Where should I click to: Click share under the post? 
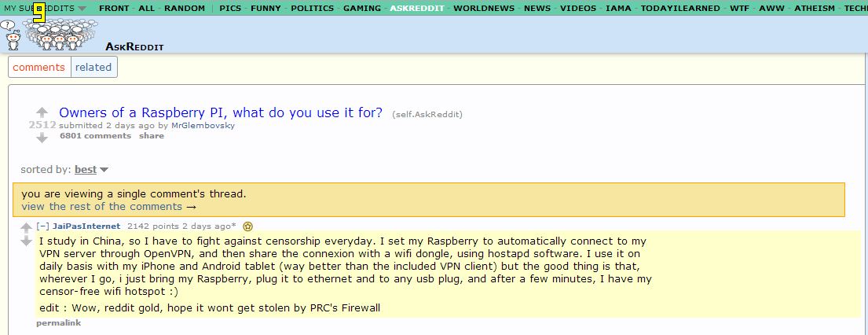click(152, 135)
